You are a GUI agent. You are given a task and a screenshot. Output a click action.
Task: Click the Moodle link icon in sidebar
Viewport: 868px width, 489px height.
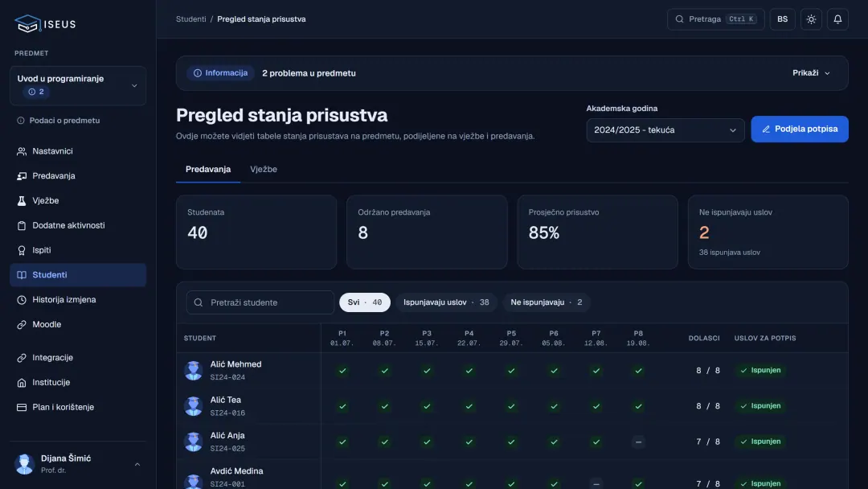(22, 324)
